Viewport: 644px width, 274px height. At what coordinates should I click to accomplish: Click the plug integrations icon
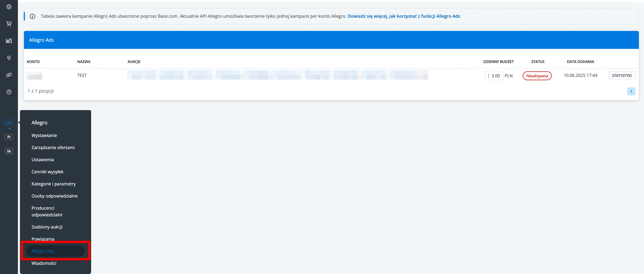(9, 58)
